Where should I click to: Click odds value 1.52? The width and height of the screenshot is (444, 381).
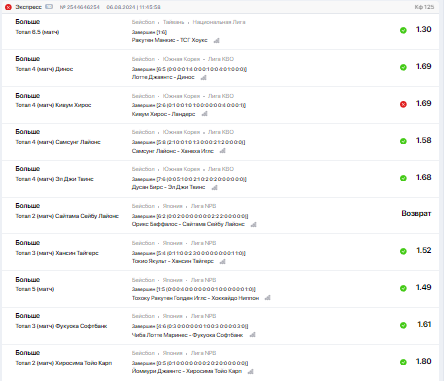(424, 250)
